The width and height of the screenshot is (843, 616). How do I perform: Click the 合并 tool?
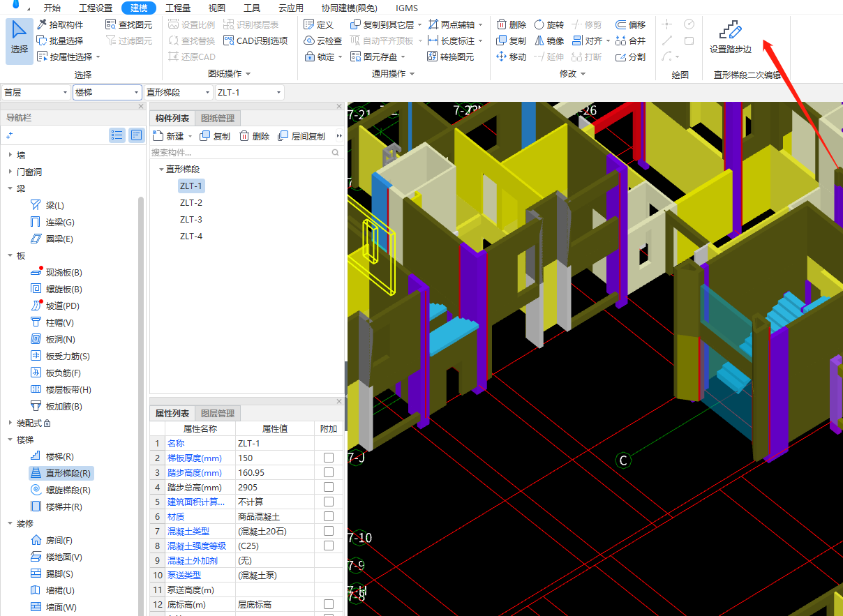[631, 40]
